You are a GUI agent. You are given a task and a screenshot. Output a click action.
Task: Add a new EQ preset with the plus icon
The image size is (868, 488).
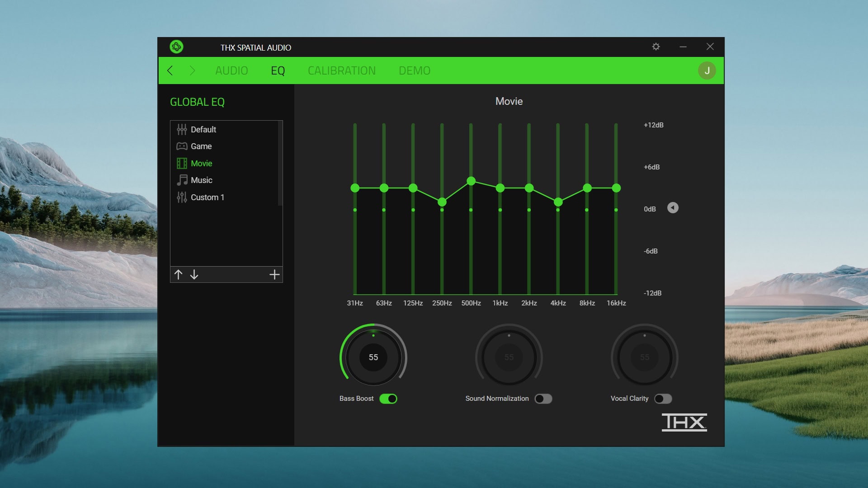(274, 274)
